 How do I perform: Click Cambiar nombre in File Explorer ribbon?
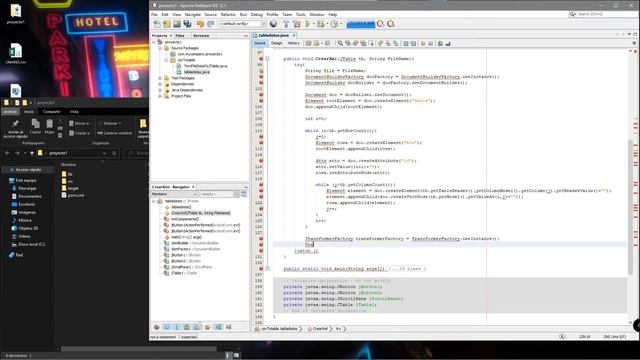[115, 133]
